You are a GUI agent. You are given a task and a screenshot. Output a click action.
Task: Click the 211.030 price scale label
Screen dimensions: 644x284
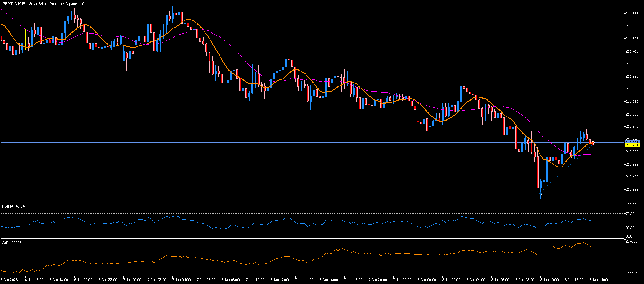coord(632,102)
